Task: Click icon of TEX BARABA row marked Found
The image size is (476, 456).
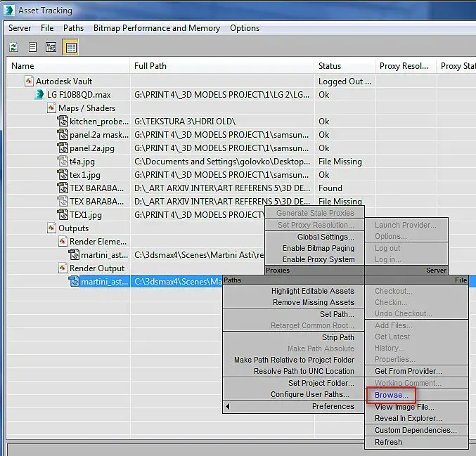Action: (63, 188)
